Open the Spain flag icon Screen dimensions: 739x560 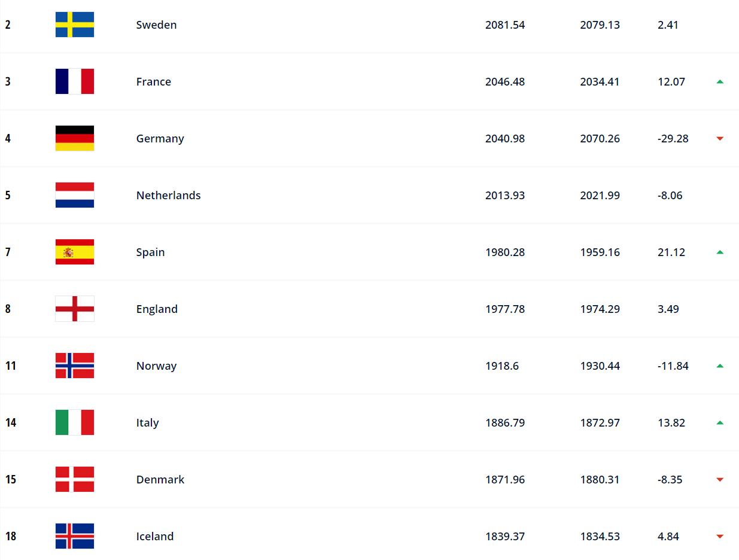click(75, 252)
